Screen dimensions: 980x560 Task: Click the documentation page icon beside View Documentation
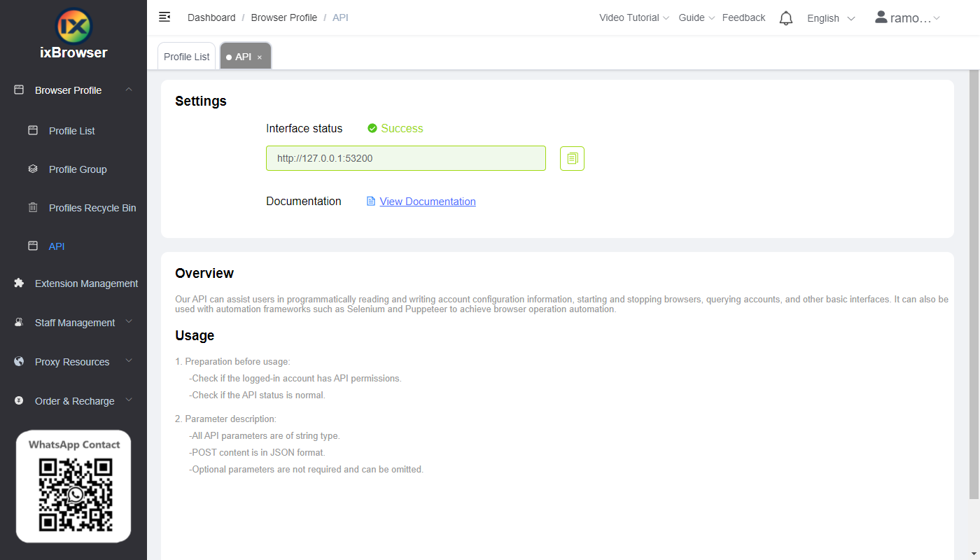click(371, 201)
